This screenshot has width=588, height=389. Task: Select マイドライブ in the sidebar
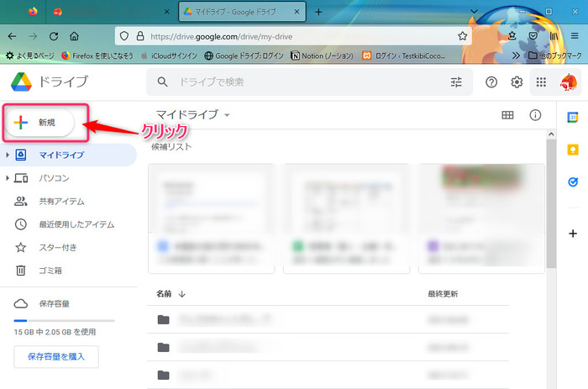pos(68,155)
